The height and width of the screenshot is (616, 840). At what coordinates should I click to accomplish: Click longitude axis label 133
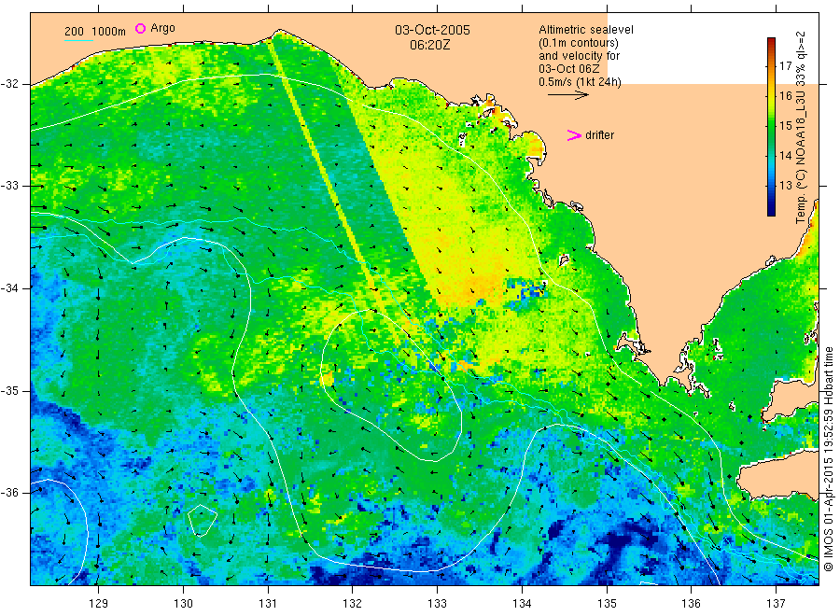point(437,604)
